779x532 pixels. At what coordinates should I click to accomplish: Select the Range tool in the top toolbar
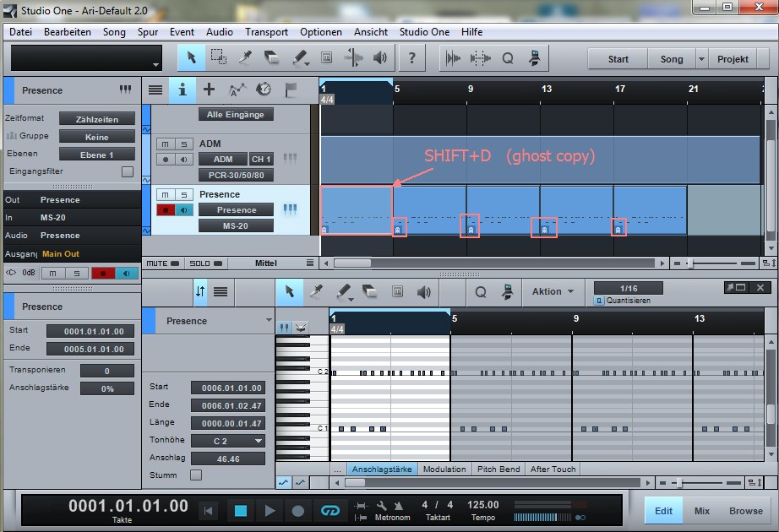click(x=219, y=57)
